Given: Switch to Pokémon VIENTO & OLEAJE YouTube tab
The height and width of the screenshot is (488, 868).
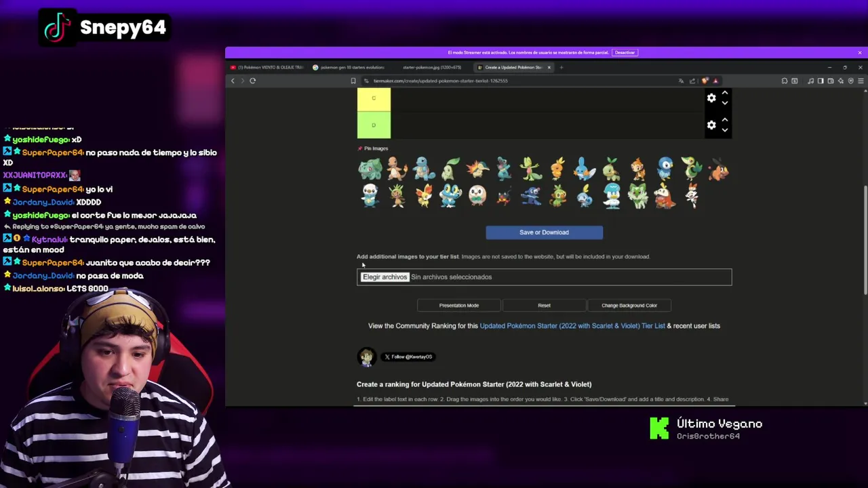Looking at the screenshot, I should click(x=267, y=67).
